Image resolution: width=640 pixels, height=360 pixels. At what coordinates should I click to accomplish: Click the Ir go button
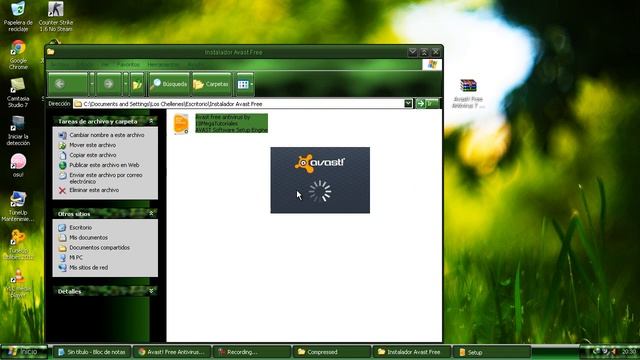tap(427, 104)
